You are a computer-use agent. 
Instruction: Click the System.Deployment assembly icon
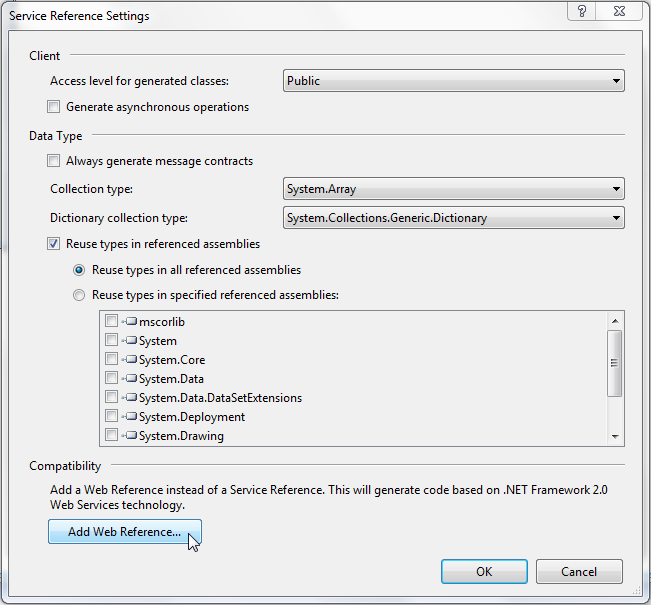[x=129, y=417]
